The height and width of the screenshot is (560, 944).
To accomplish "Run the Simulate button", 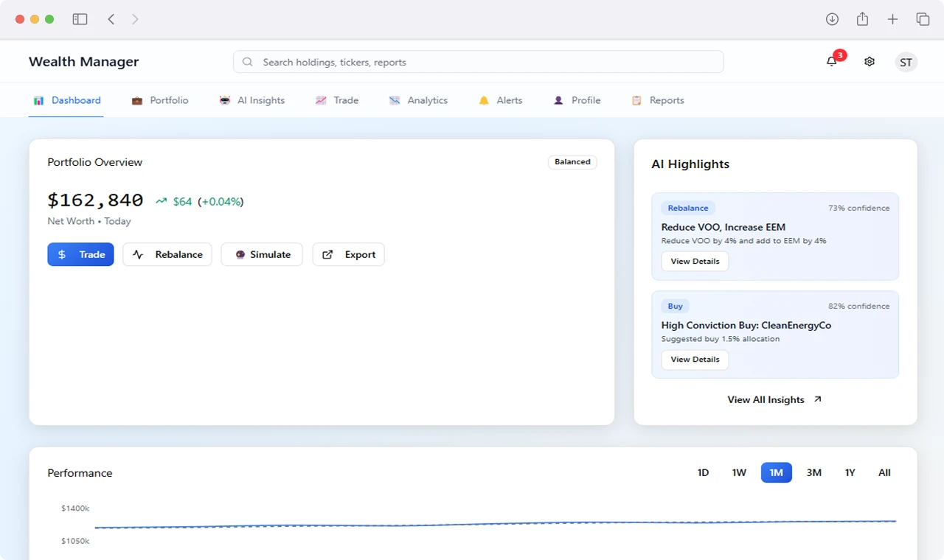I will point(262,254).
